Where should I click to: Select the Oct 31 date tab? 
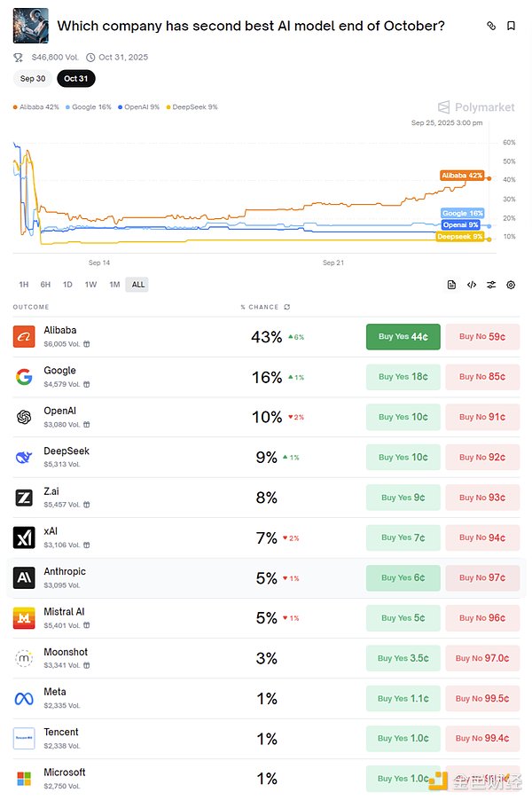pos(76,79)
